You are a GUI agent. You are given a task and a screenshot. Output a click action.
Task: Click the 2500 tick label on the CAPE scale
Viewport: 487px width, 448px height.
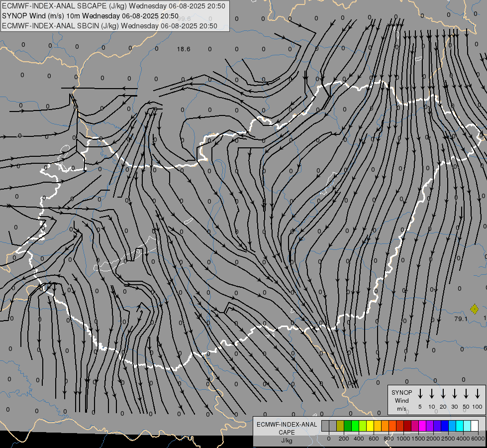tap(448, 439)
